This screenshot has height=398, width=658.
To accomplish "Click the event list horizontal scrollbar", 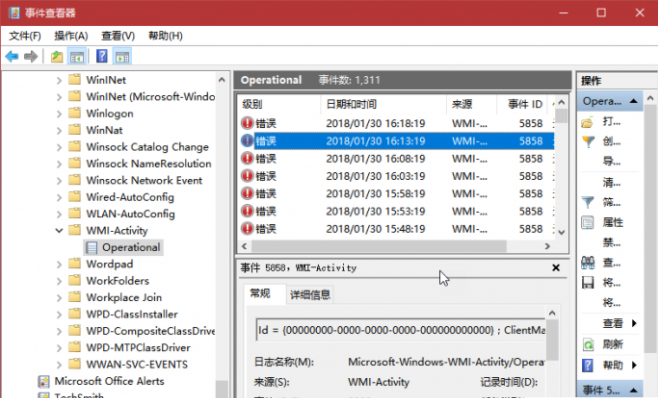I will pos(379,246).
